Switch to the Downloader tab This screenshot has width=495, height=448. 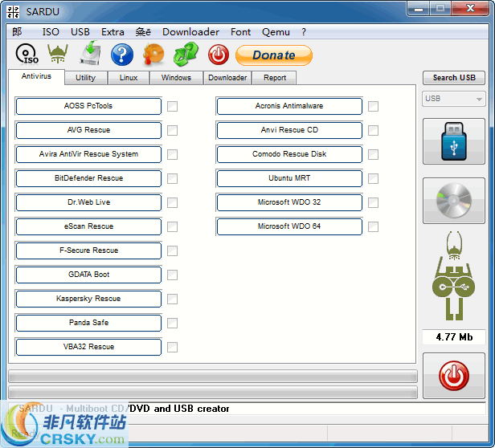click(227, 78)
